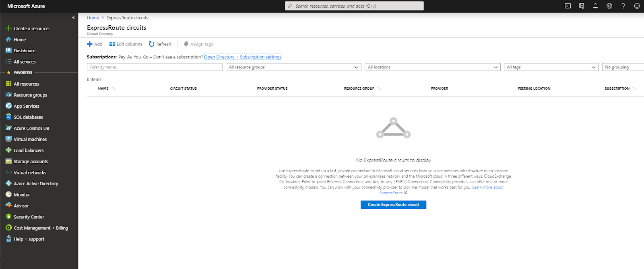
Task: Open Learn more about ExpressRoute link
Action: (488, 187)
